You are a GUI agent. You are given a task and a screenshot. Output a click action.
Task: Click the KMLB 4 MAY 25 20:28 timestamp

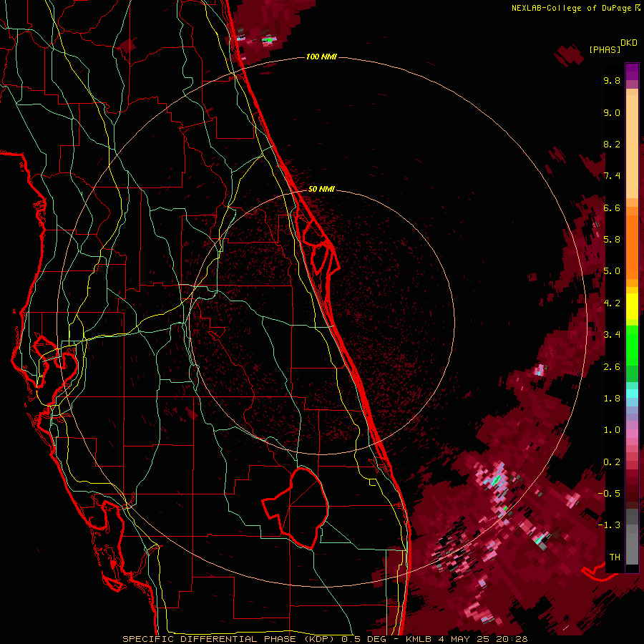tap(467, 639)
